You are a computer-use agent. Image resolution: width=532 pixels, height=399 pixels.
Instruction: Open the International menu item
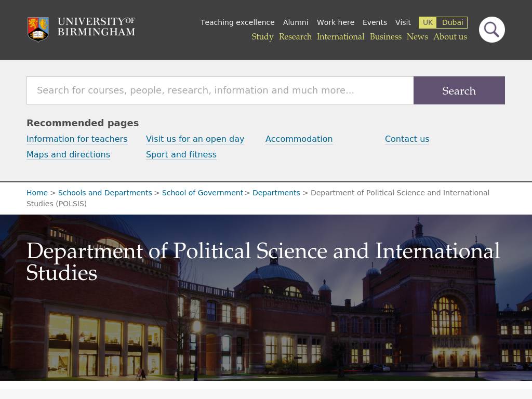[340, 37]
